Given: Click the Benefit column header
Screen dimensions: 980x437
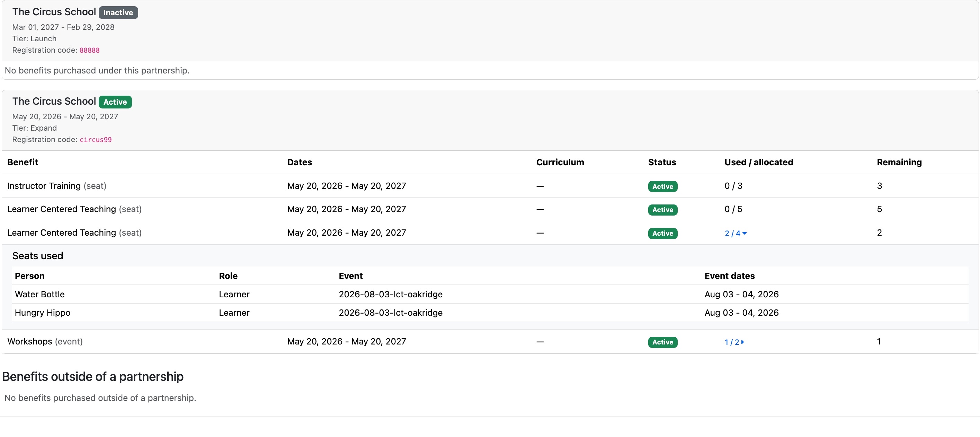Looking at the screenshot, I should click(x=23, y=162).
